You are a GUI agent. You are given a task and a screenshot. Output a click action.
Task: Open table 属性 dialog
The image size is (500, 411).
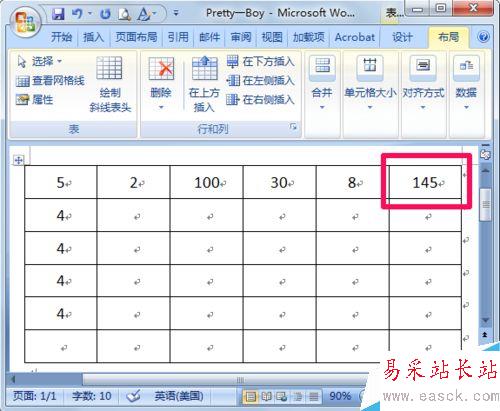click(35, 100)
